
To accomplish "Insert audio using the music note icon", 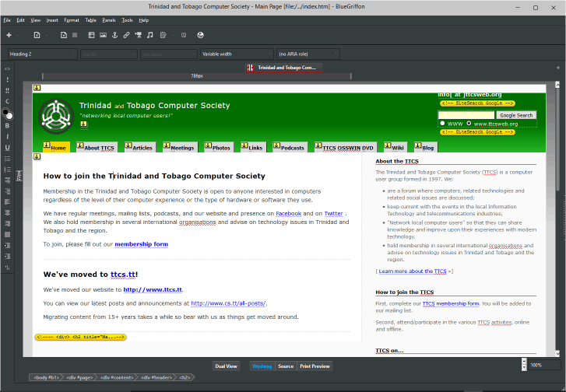I will pos(149,35).
